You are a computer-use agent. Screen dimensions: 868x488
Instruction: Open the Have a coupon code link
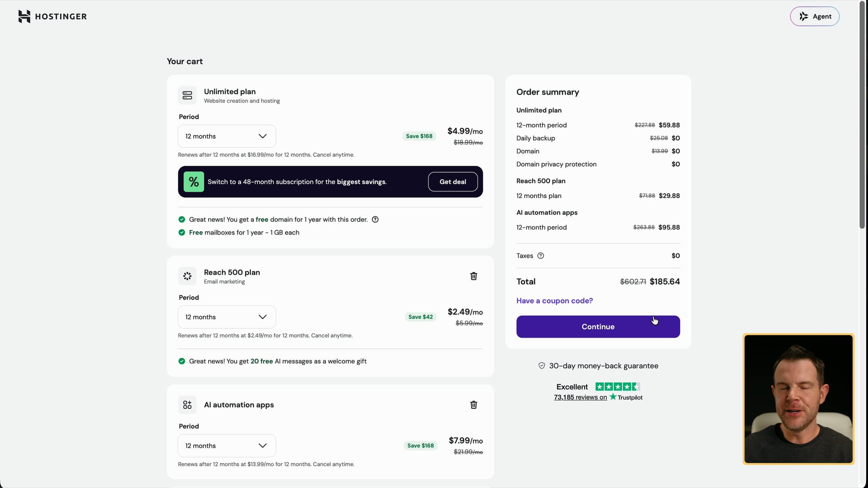[x=555, y=301]
